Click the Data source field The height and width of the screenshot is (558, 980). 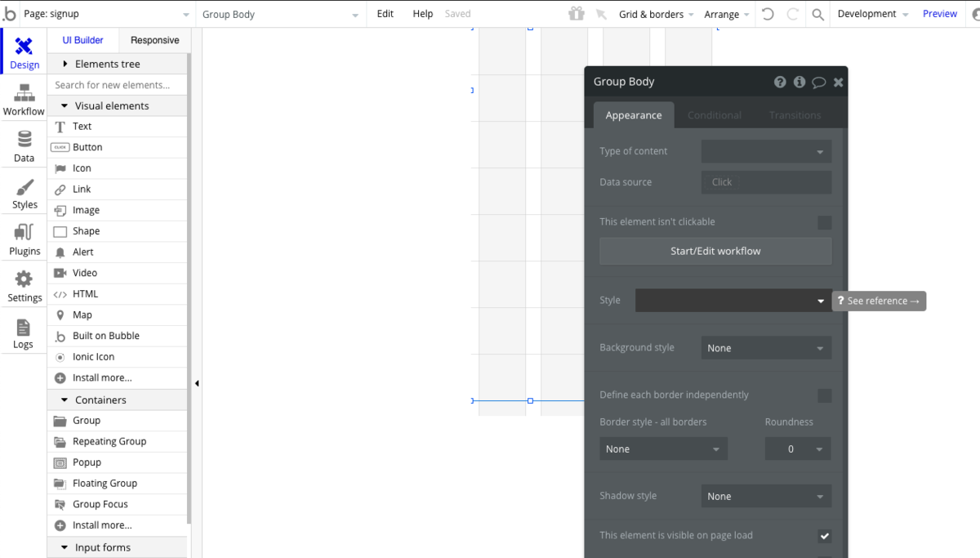click(766, 182)
